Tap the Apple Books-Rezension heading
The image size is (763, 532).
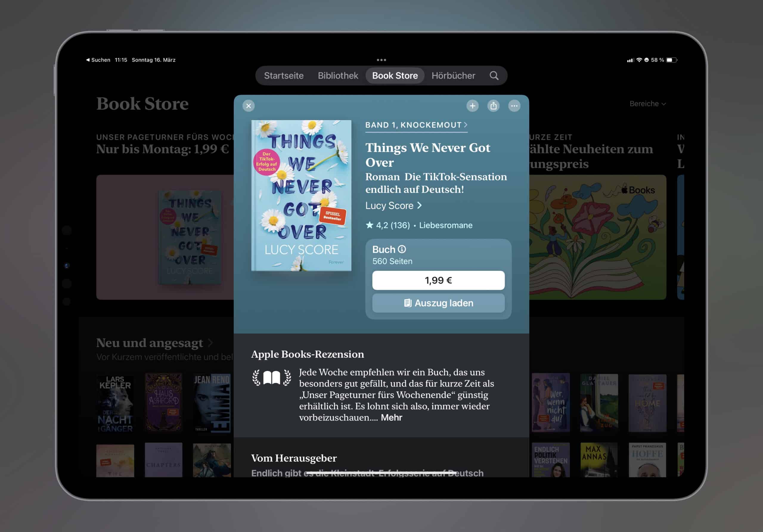pos(307,354)
